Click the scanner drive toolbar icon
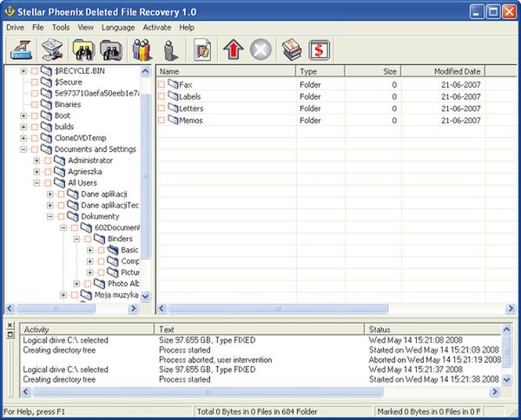521x420 pixels. pyautogui.click(x=21, y=49)
